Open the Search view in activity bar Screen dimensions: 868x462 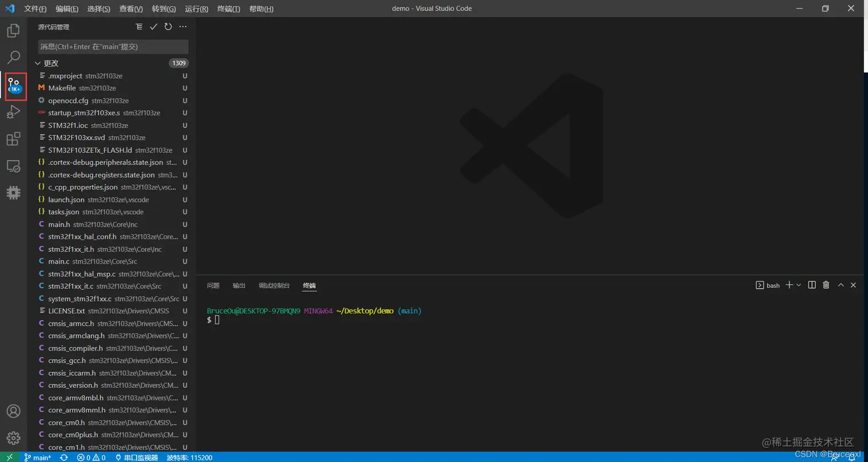13,57
